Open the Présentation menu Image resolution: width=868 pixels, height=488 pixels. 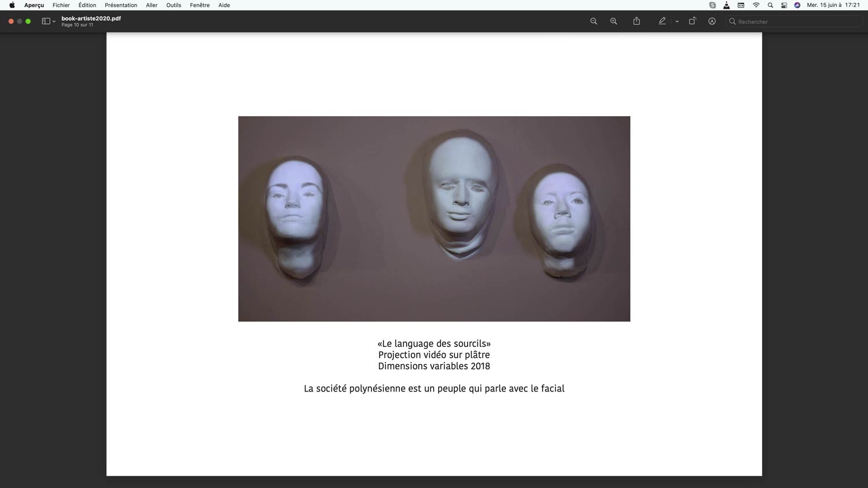pos(121,5)
